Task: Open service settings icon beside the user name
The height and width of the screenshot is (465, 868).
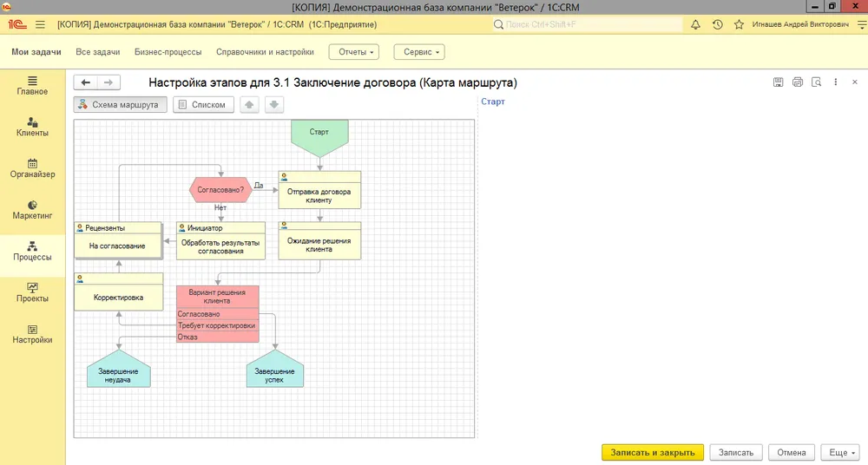Action: (x=861, y=24)
